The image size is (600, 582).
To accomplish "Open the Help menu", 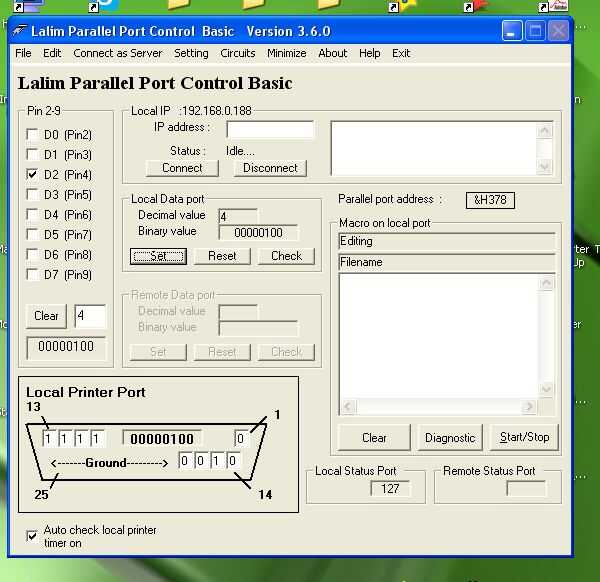I will (369, 53).
